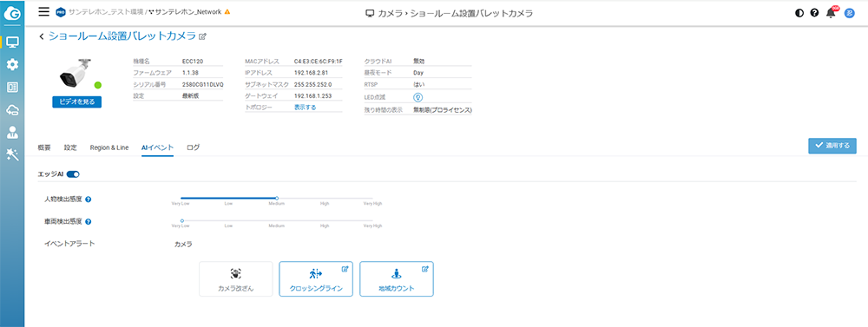Open the トポロジー 表示する link

(305, 108)
